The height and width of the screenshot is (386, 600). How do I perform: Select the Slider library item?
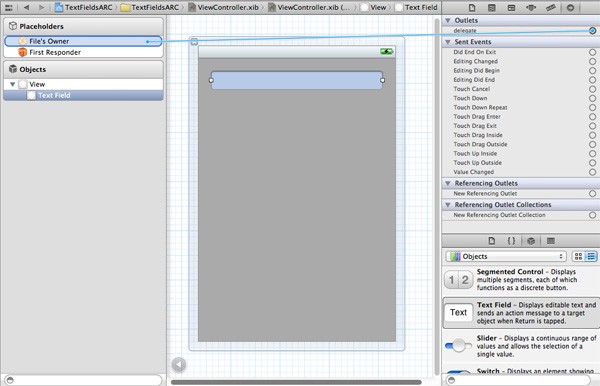tap(521, 346)
